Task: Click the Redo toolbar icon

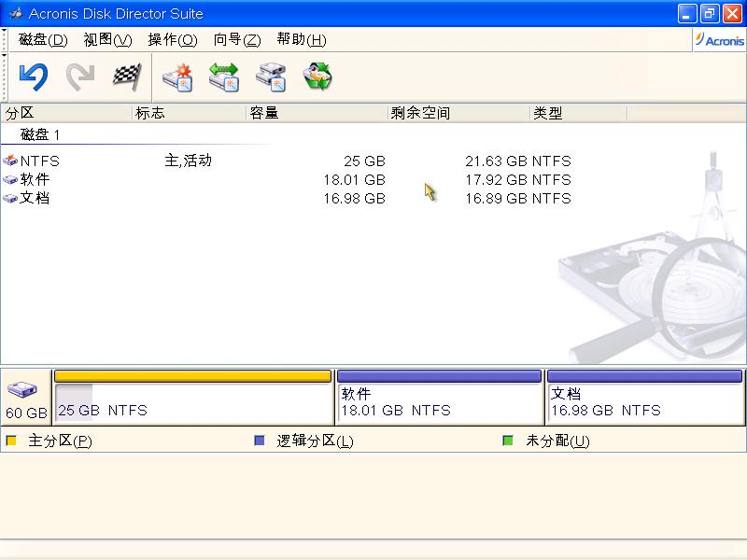Action: [80, 77]
